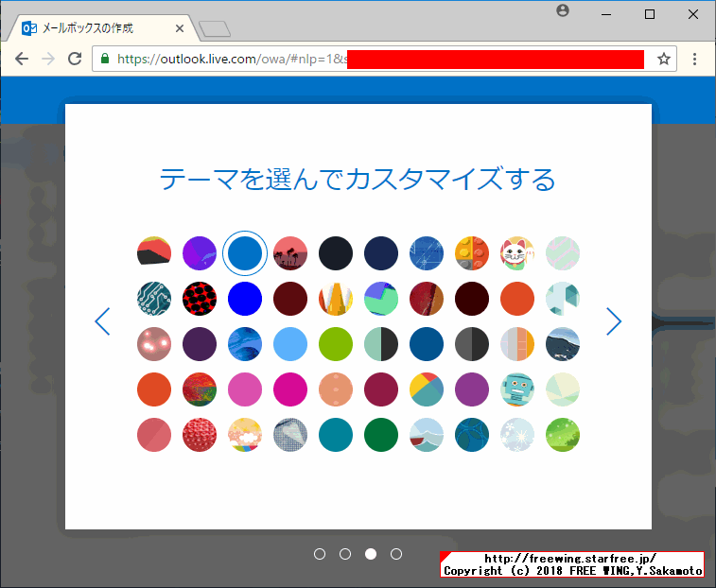716x588 pixels.
Task: Go back with the browser back arrow
Action: pyautogui.click(x=22, y=59)
